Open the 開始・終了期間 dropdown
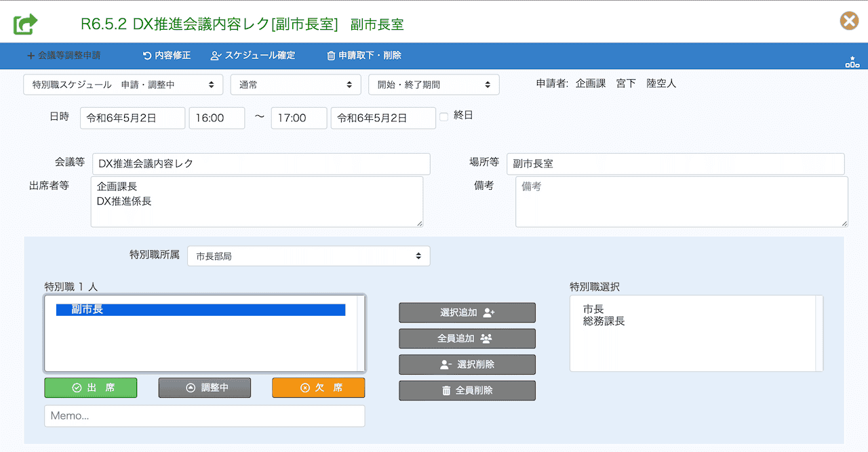The image size is (868, 452). tap(433, 85)
